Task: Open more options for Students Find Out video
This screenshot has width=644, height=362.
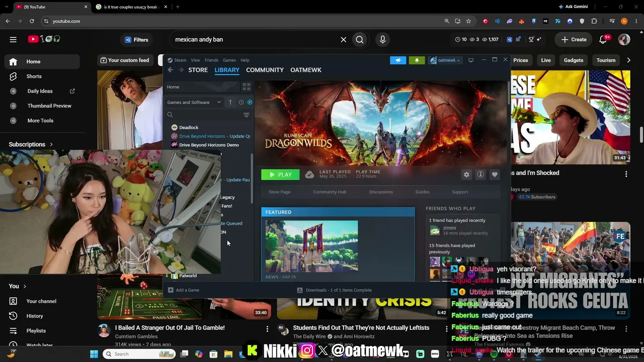Action: coord(446,328)
